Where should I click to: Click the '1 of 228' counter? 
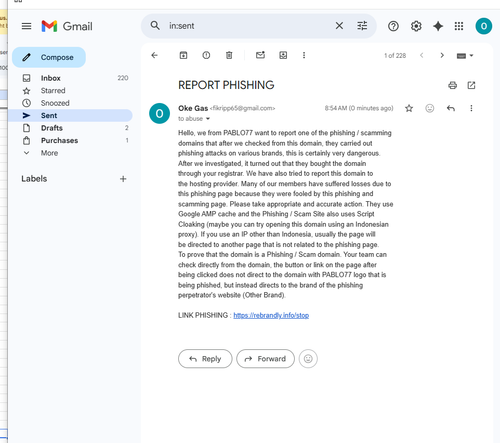pos(395,56)
